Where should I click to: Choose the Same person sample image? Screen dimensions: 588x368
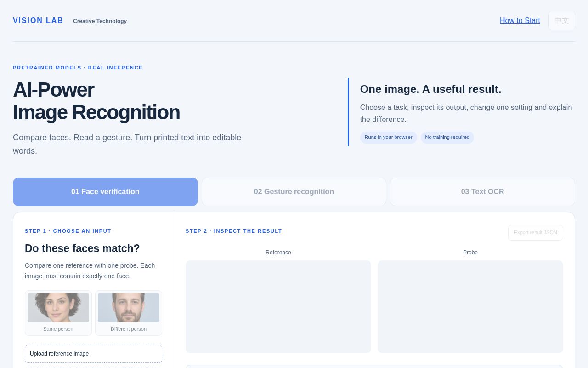pyautogui.click(x=58, y=313)
